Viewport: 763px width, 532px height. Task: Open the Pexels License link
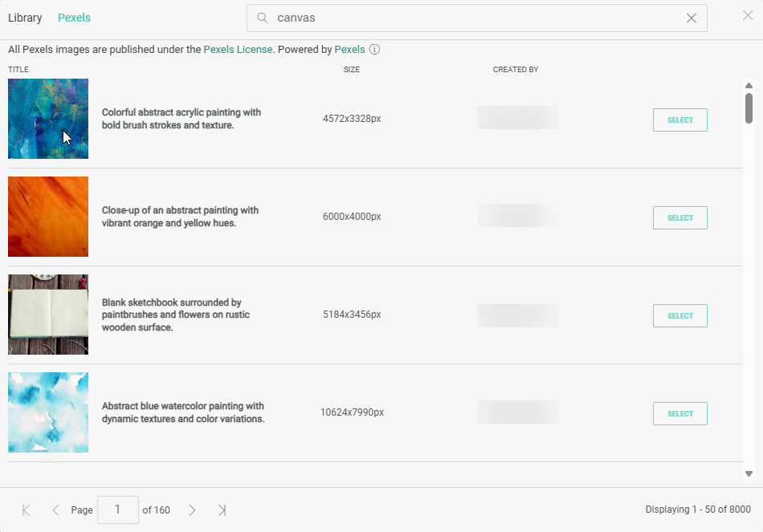click(x=238, y=50)
